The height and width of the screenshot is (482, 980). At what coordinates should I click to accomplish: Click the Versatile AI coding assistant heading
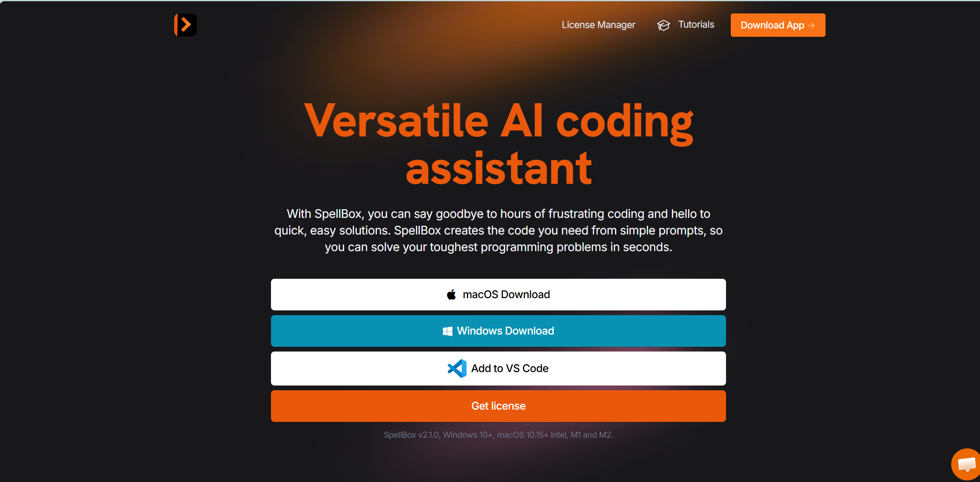point(498,144)
